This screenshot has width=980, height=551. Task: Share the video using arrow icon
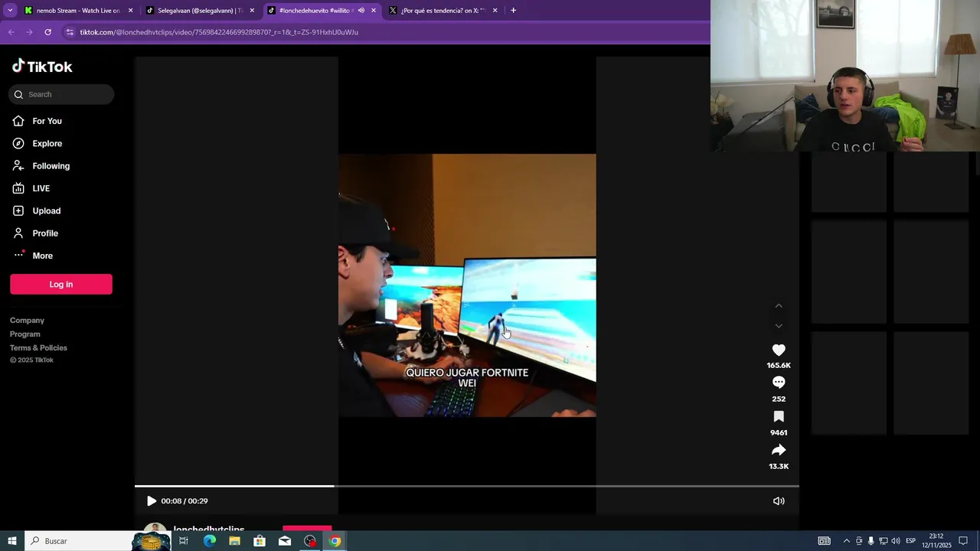(779, 450)
